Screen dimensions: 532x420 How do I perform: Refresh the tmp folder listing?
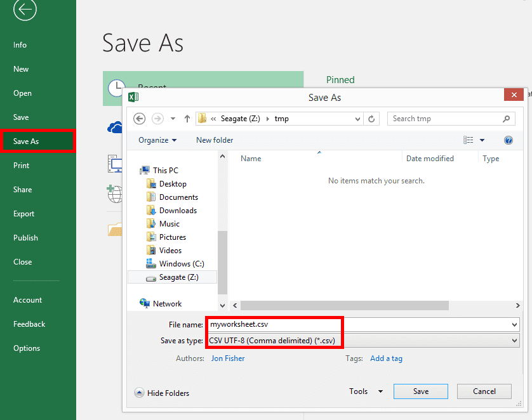[371, 119]
